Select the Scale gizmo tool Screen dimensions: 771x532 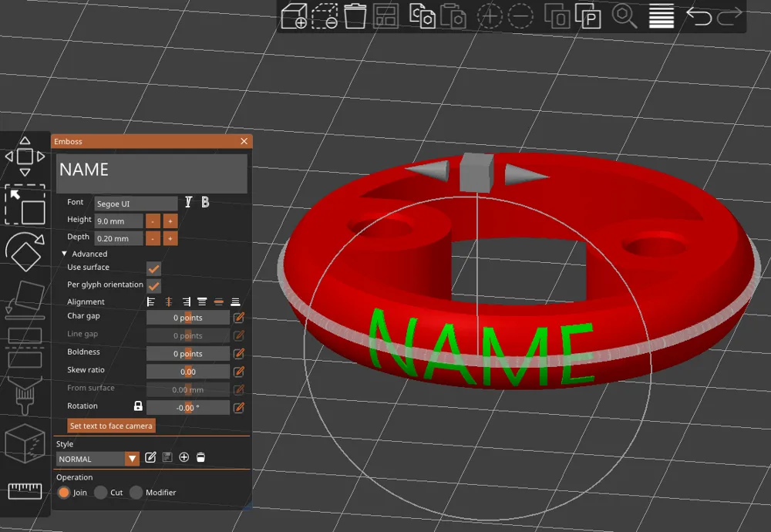point(25,204)
